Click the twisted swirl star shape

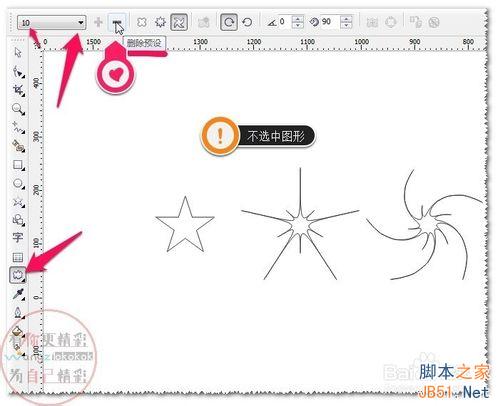pos(425,224)
